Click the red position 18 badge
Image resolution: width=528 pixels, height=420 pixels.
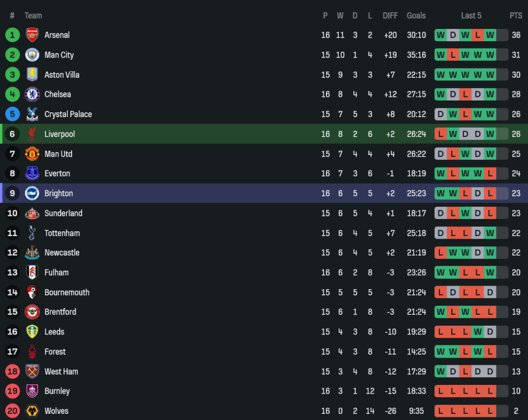[12, 372]
